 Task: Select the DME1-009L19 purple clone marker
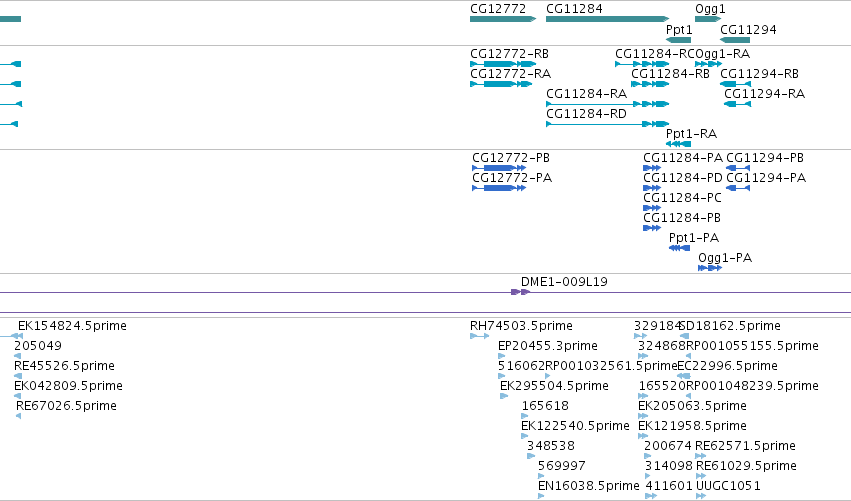point(520,292)
